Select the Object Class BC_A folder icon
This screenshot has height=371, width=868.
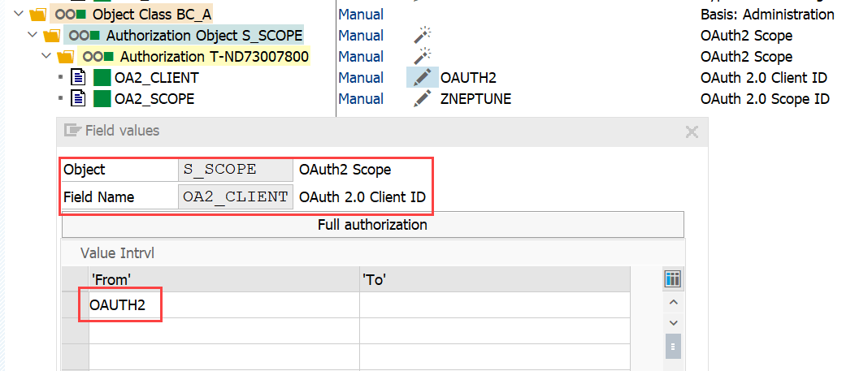click(x=37, y=14)
